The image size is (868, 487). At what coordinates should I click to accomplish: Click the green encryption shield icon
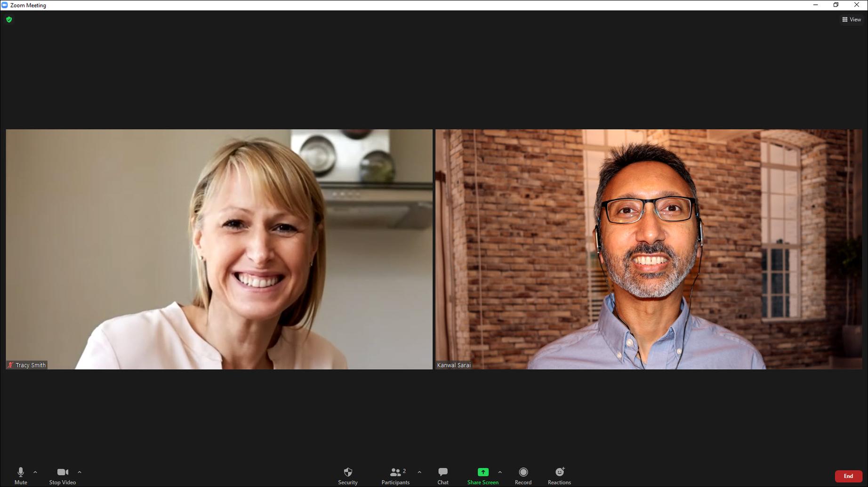[9, 19]
